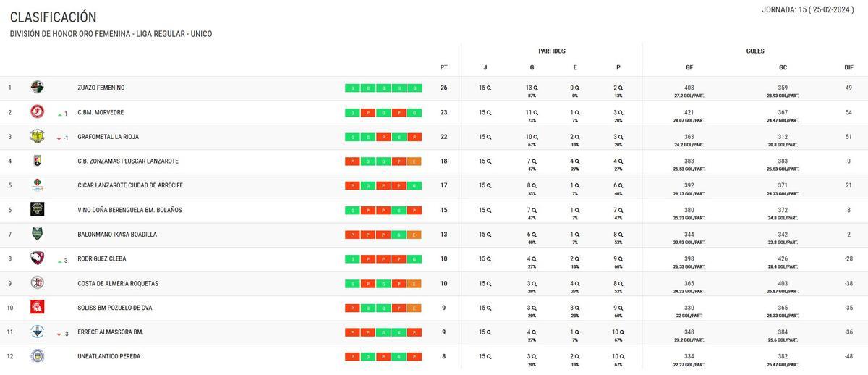The width and height of the screenshot is (868, 375).
Task: Click the Balonmano Ikasa Boadilla green shield logo
Action: click(x=38, y=234)
